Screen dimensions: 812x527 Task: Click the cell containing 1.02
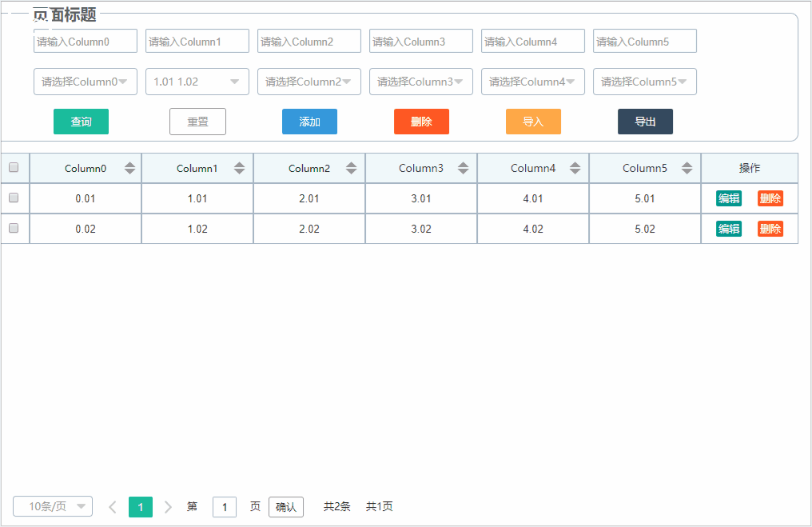[x=197, y=229]
